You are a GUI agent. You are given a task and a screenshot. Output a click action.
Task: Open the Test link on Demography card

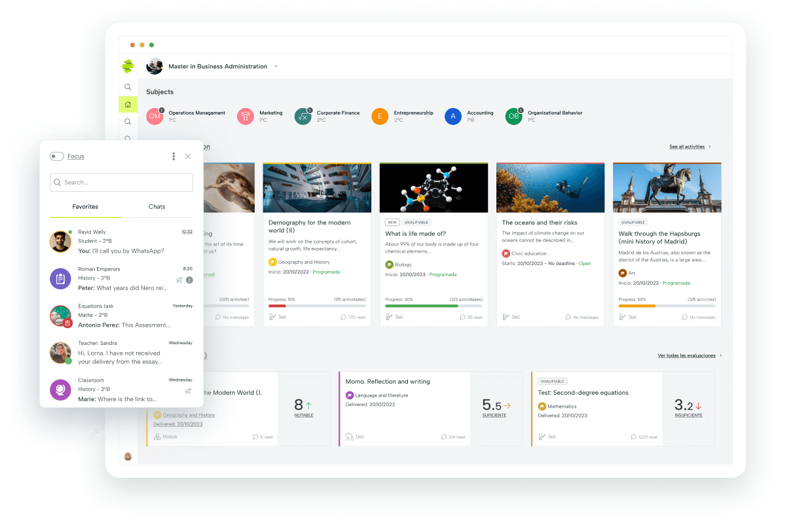pyautogui.click(x=282, y=317)
